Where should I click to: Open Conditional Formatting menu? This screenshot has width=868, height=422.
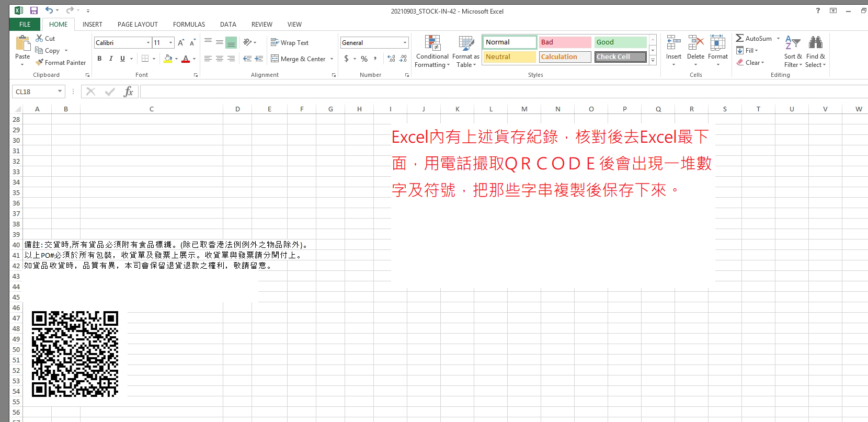pyautogui.click(x=432, y=51)
